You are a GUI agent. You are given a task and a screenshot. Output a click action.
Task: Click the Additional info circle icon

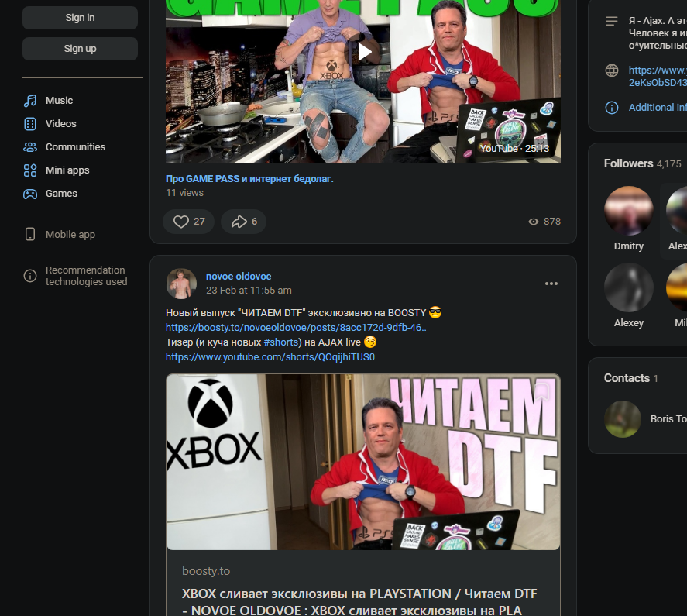612,108
